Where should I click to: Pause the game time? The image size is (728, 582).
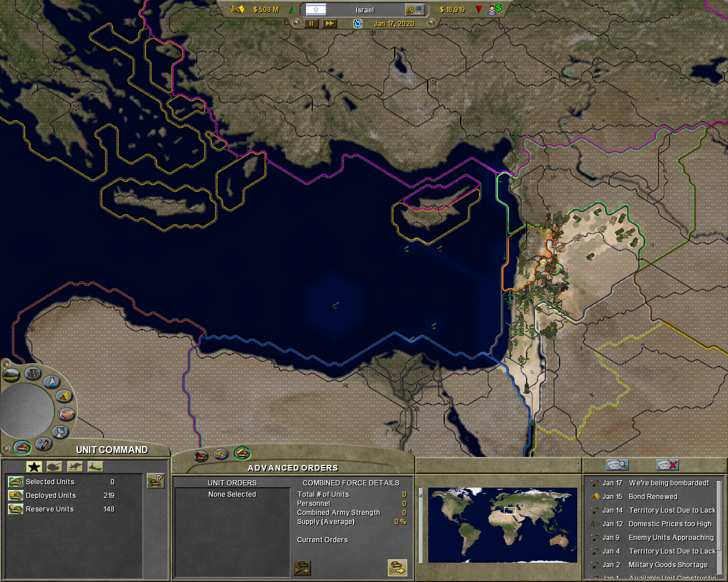pyautogui.click(x=311, y=24)
